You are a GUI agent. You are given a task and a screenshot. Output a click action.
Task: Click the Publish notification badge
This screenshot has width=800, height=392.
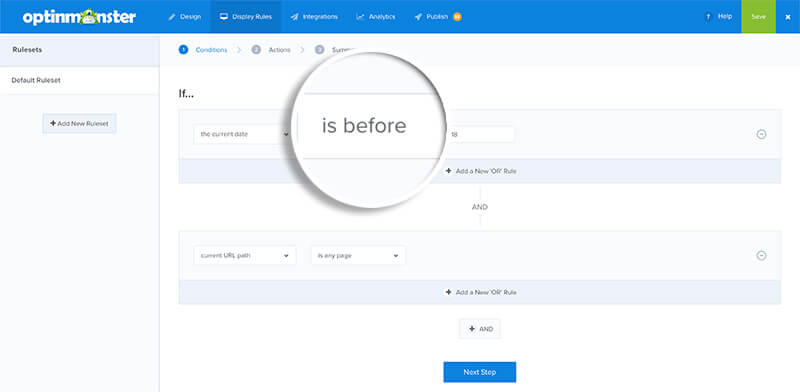coord(457,17)
